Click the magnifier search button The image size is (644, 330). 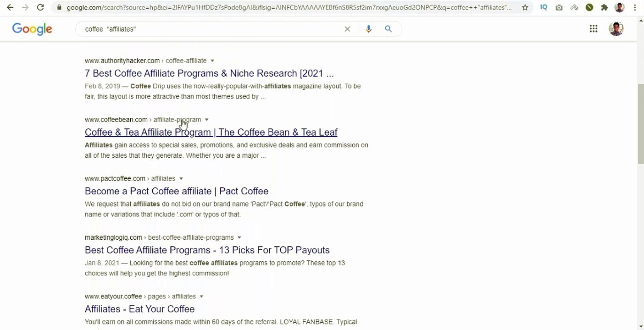[x=389, y=29]
